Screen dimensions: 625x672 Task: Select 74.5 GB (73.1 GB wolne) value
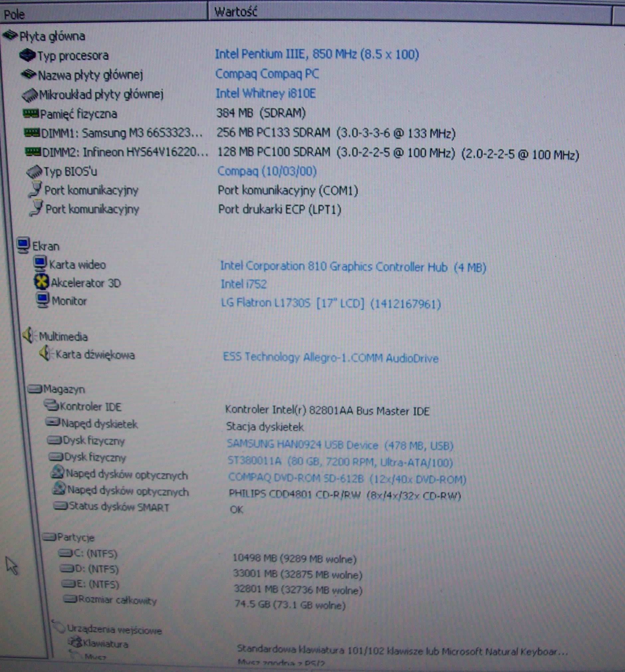(x=290, y=605)
